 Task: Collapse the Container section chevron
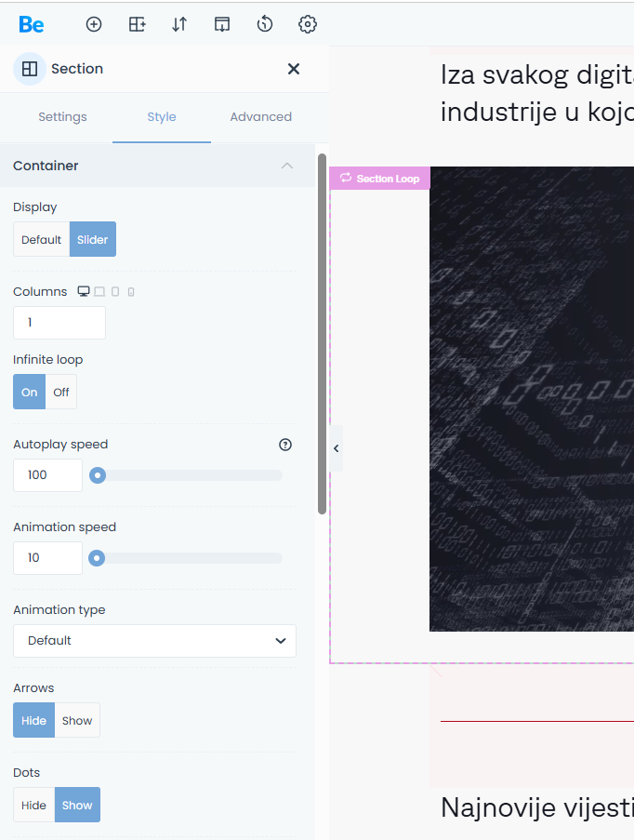(287, 166)
